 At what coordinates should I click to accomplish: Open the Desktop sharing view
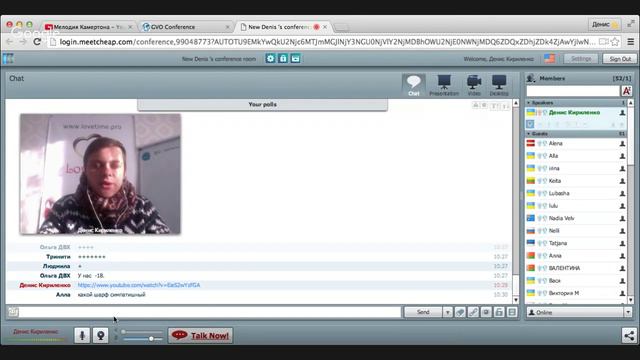(499, 85)
